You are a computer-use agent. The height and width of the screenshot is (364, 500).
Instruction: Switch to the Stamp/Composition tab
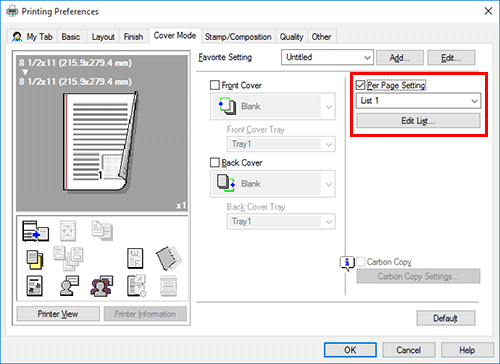(238, 37)
